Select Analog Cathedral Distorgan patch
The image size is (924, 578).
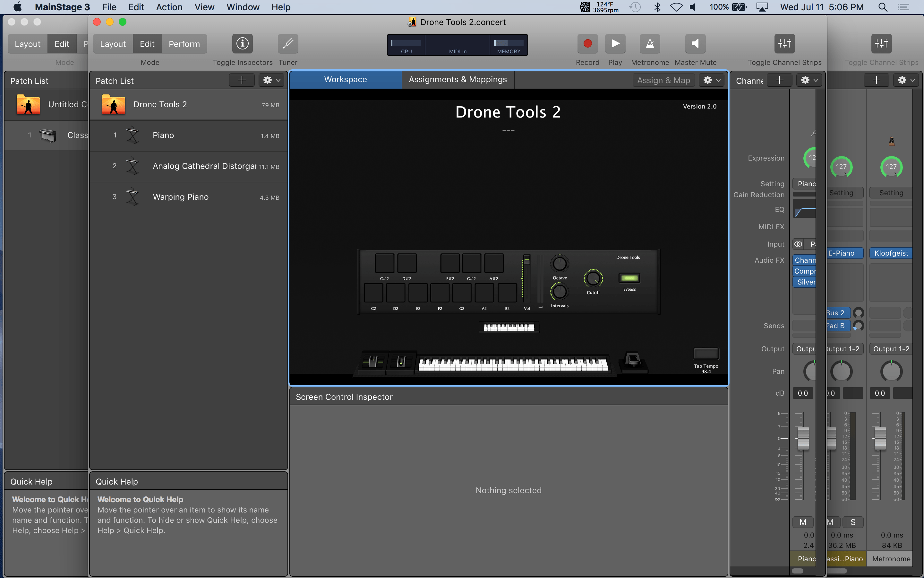tap(188, 166)
